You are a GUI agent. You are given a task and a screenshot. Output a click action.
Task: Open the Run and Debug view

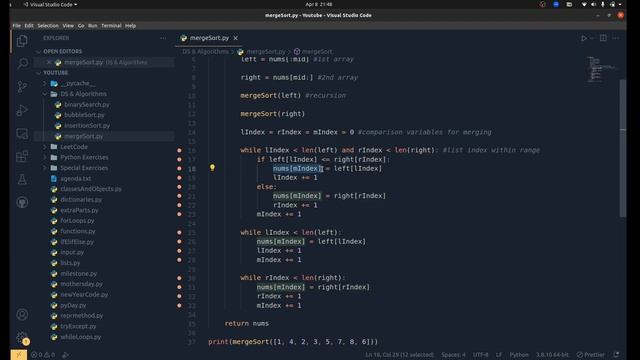coord(22,110)
